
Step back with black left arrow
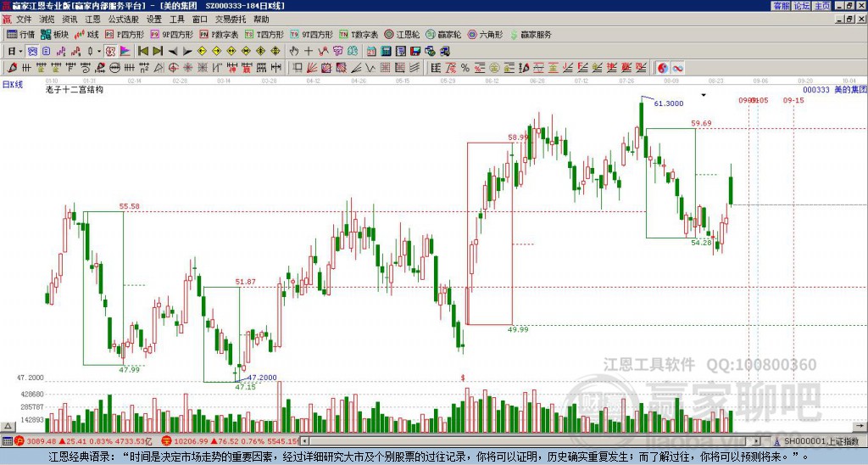(173, 51)
